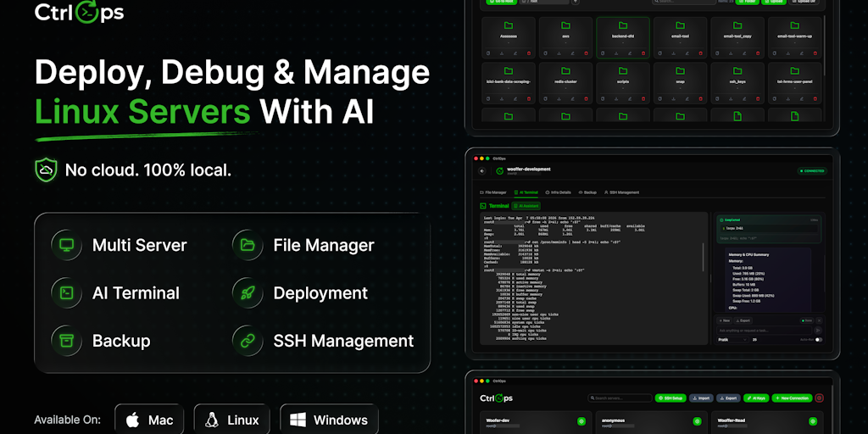Click the Deployment rocket icon
This screenshot has width=868, height=434.
(x=248, y=292)
